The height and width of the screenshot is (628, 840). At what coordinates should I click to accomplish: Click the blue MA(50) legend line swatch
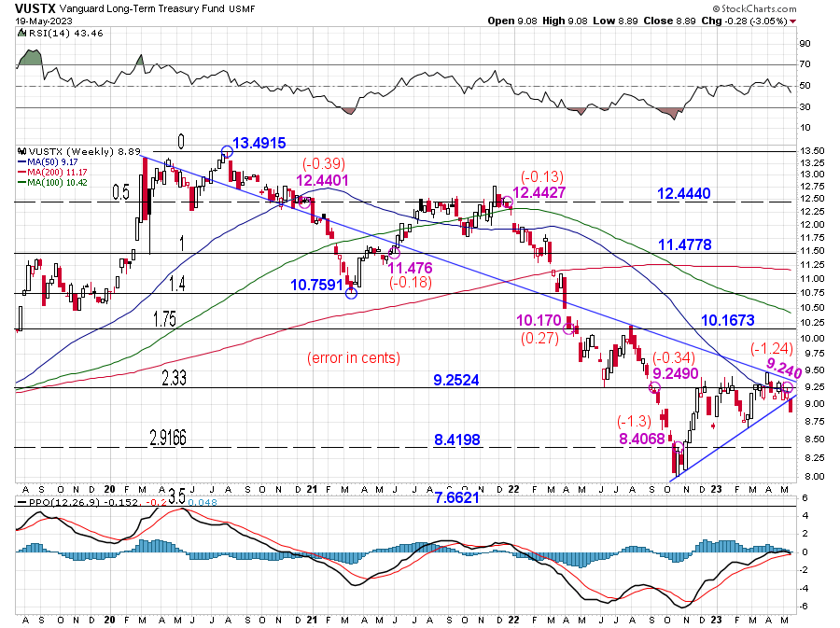pos(22,161)
